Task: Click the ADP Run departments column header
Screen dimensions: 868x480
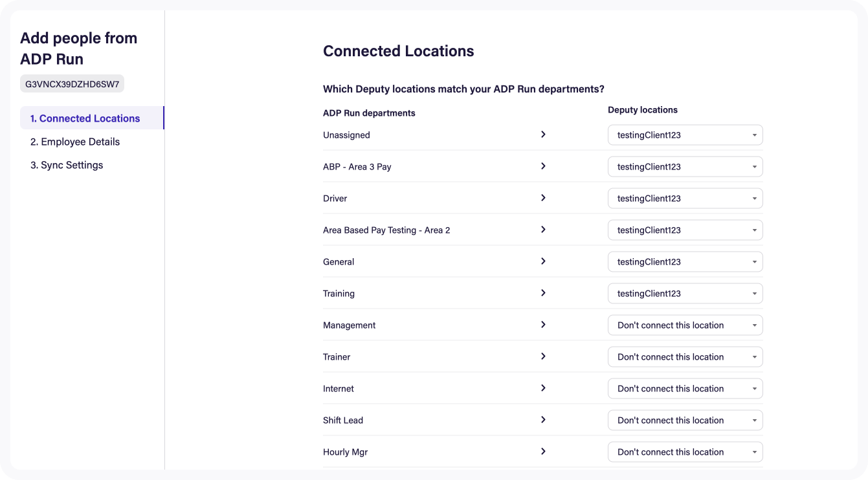Action: [369, 113]
